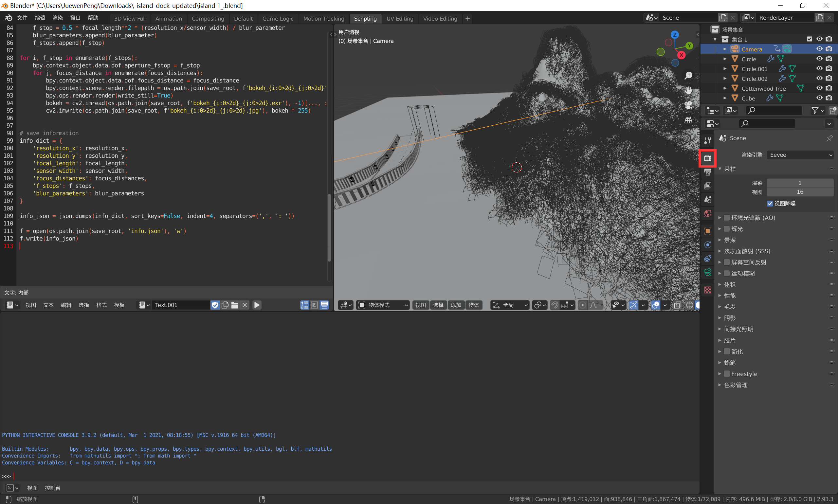Open the 渲染 menu in the top bar

tap(57, 18)
